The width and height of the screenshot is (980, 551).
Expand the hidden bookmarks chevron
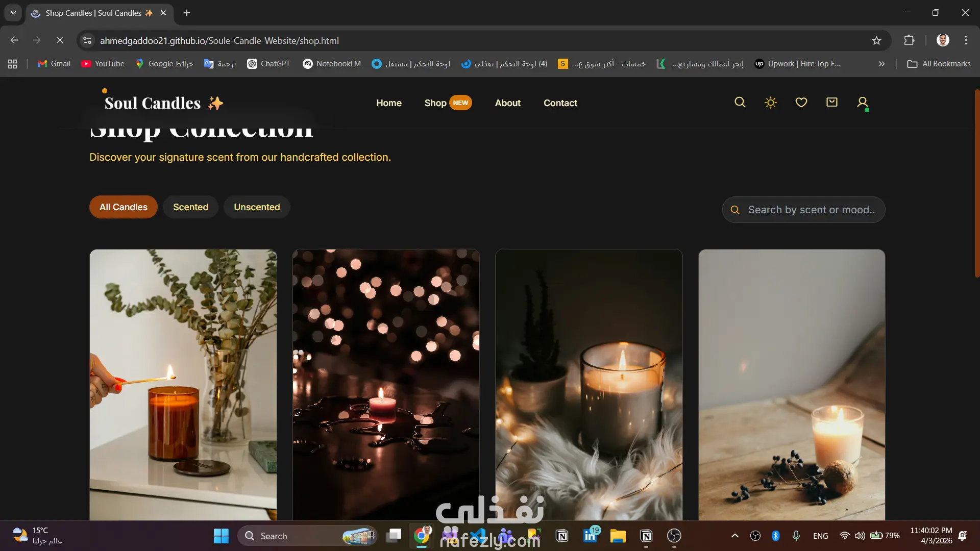coord(881,64)
